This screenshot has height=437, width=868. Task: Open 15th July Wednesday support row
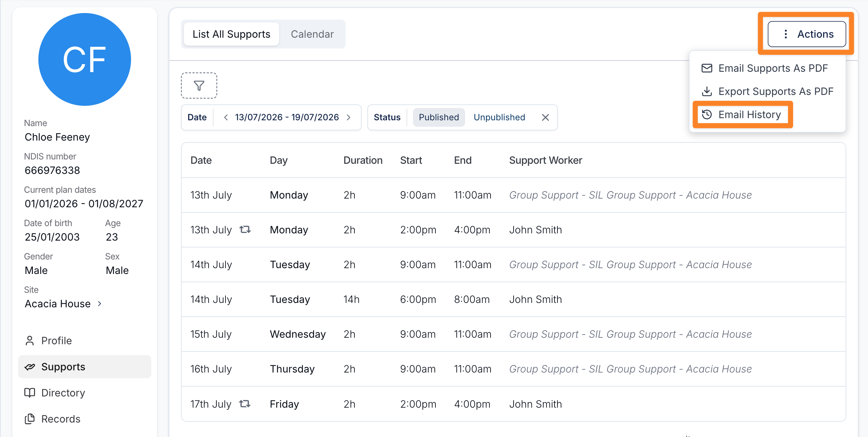tap(513, 334)
